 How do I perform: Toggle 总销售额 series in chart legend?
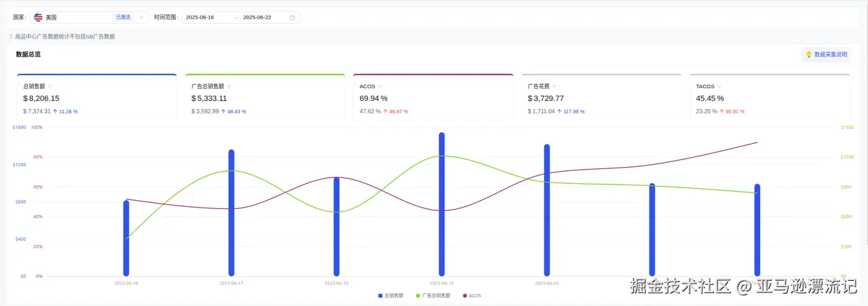[390, 296]
